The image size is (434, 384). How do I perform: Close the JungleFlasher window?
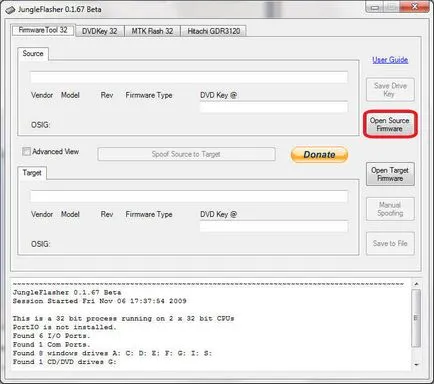coord(415,7)
